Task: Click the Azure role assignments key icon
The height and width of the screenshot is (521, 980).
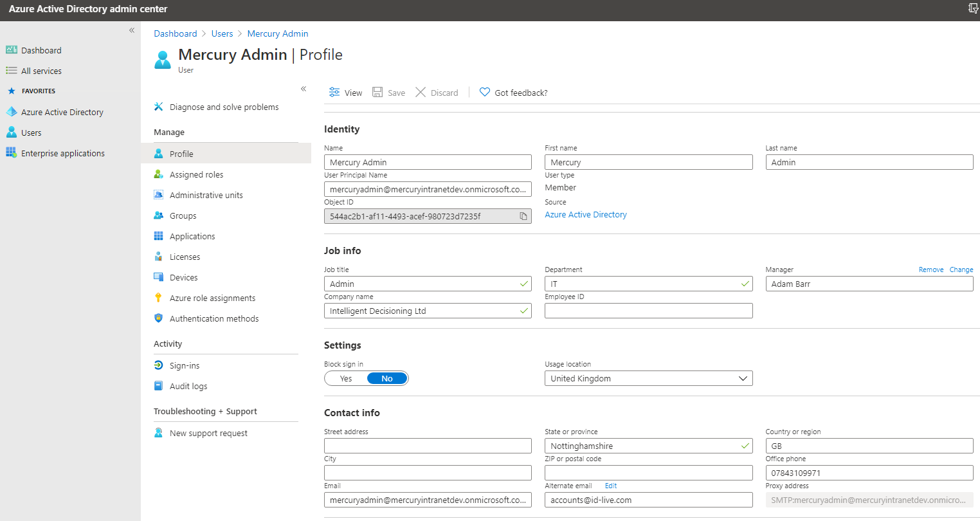Action: click(x=159, y=298)
